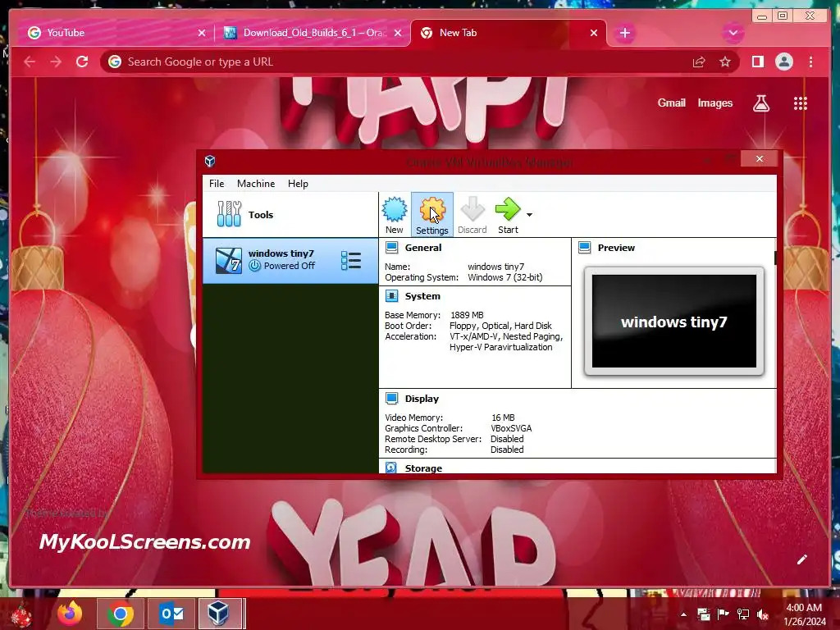Select the windows tiny7 virtual machine
Screen dimensions: 840x630
290,260
